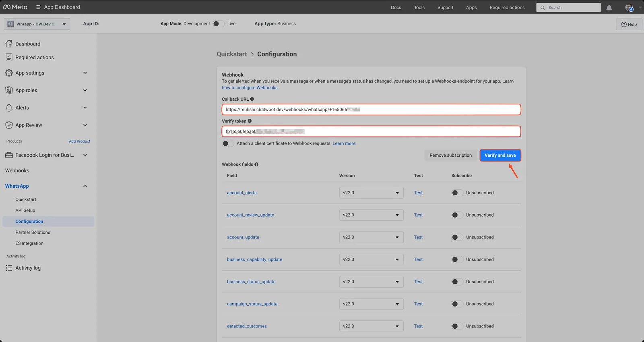The image size is (644, 342).
Task: Switch App Mode toggle to Live
Action: (219, 24)
